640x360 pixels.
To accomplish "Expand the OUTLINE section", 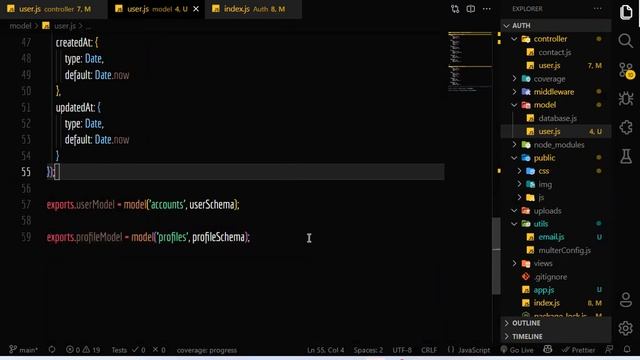I will (556, 323).
